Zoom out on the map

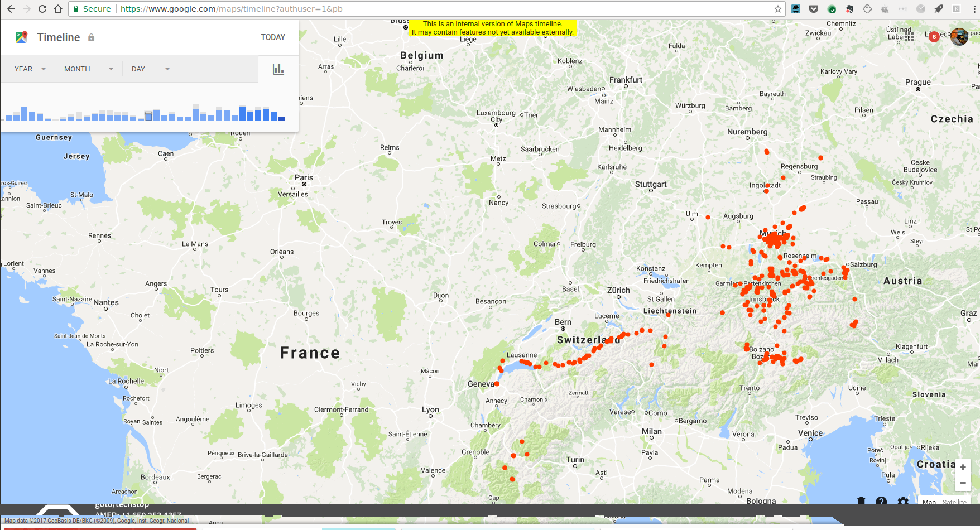click(x=963, y=483)
